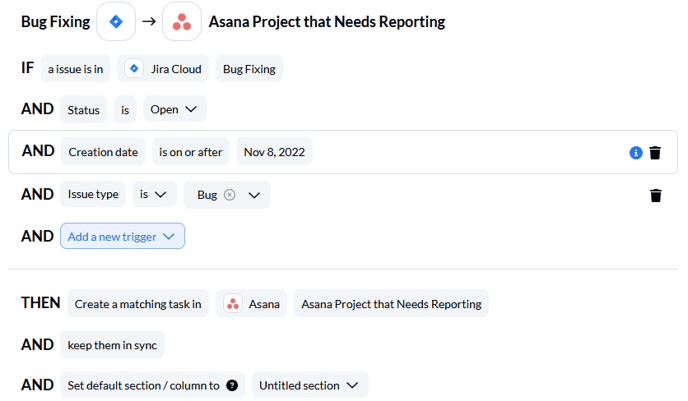Click 'Asana Project that Needs Reporting' chip
This screenshot has height=401, width=688.
[391, 304]
